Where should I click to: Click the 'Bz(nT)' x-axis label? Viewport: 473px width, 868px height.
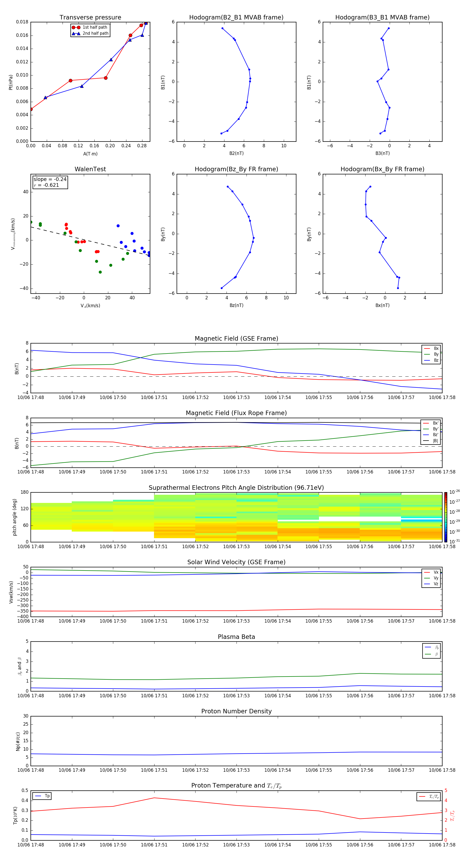[x=236, y=305]
